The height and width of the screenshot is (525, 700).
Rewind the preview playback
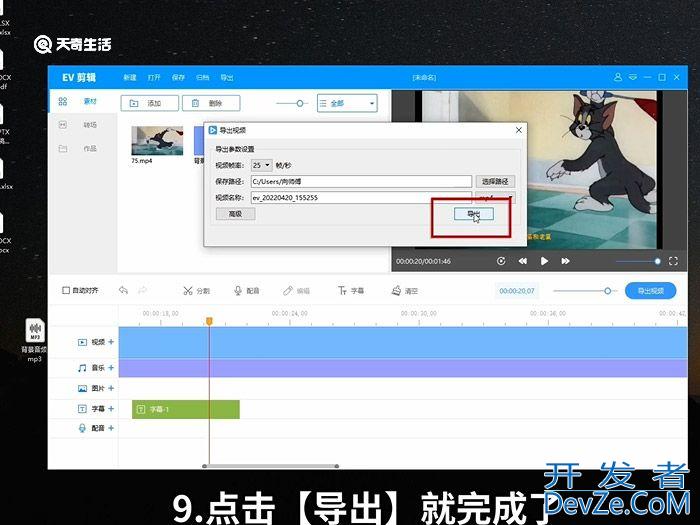pos(523,261)
